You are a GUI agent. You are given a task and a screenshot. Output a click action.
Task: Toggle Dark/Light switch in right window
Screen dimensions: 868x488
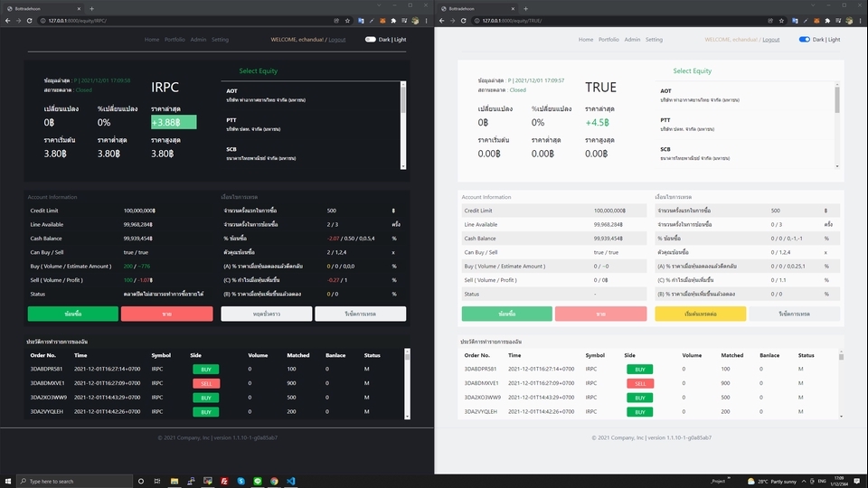click(805, 40)
